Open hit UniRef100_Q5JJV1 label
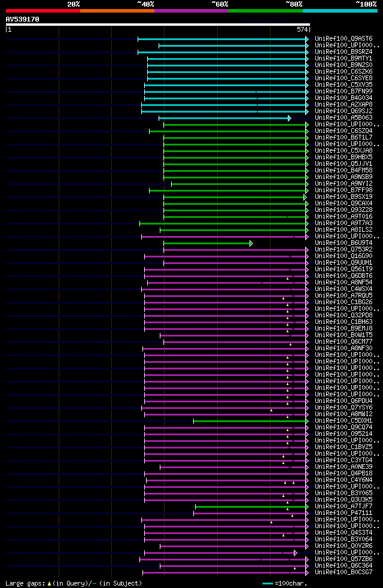The image size is (383, 588). pos(344,164)
